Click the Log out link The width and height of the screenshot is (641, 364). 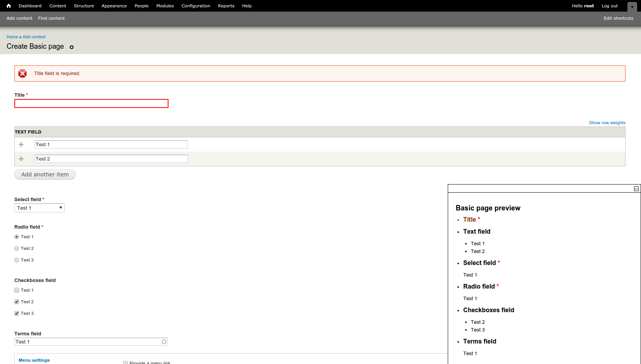coord(609,6)
